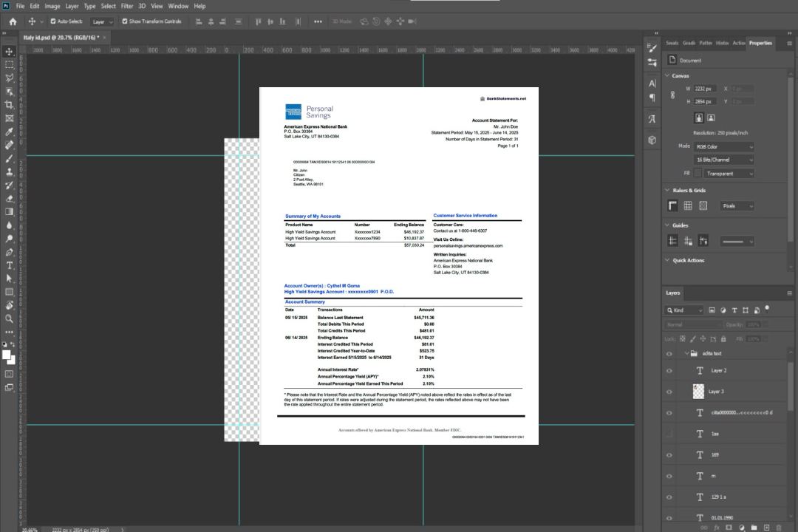Select the Gradient tool

(x=9, y=212)
